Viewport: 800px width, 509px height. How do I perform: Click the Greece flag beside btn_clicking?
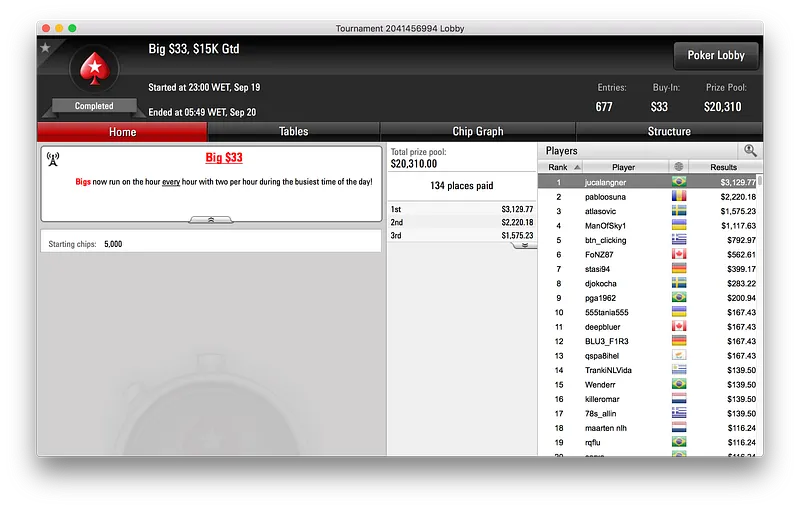click(679, 240)
